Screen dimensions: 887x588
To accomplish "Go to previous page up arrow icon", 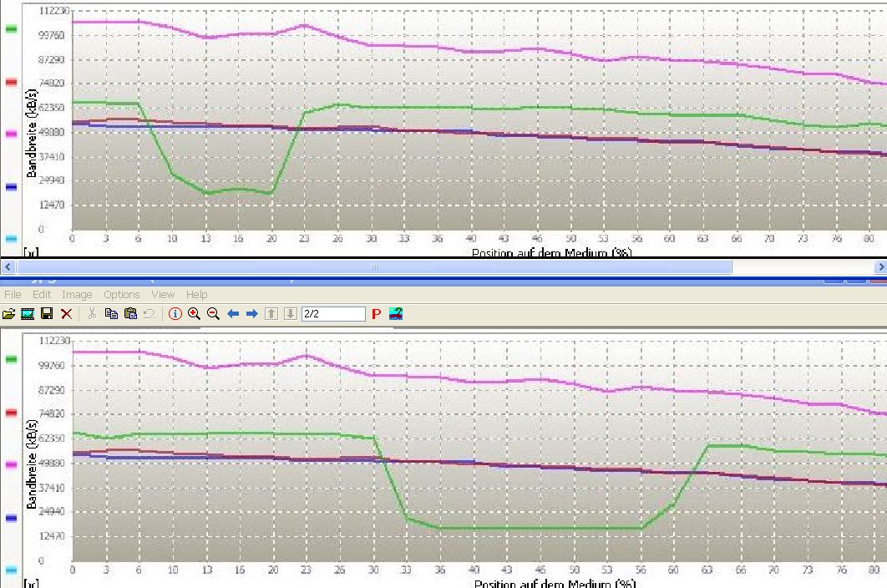I will click(271, 313).
